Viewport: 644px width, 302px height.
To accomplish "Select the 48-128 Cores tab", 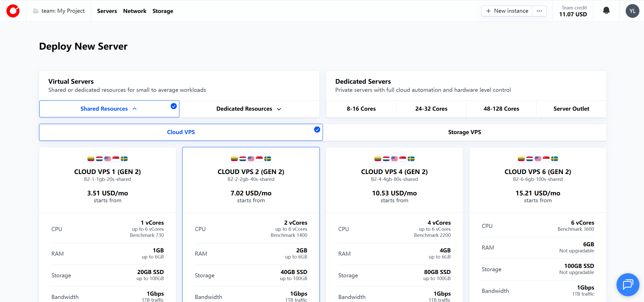I will pyautogui.click(x=501, y=109).
